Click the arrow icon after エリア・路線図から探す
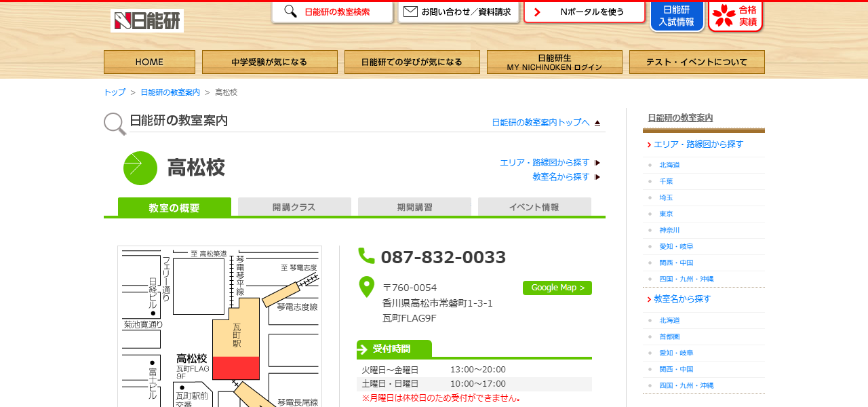Image resolution: width=868 pixels, height=407 pixels. tap(597, 163)
